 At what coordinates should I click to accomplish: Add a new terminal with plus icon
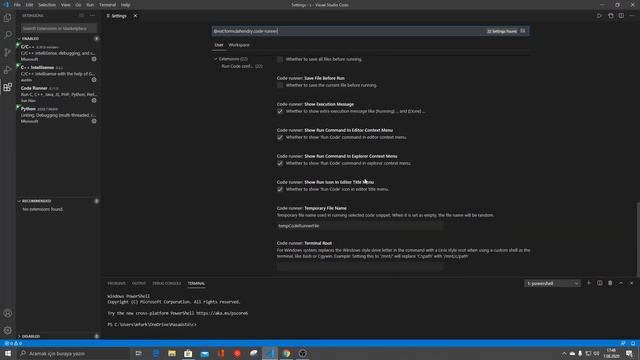pos(589,283)
